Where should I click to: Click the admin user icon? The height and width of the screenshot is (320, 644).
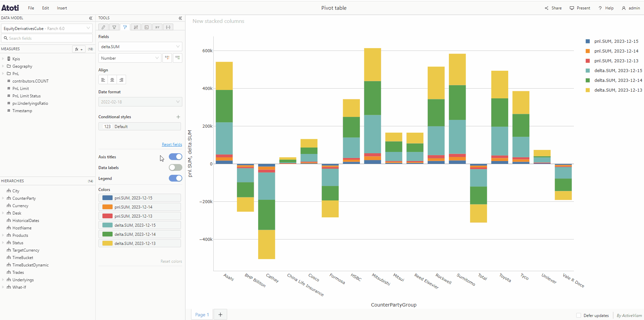point(624,8)
